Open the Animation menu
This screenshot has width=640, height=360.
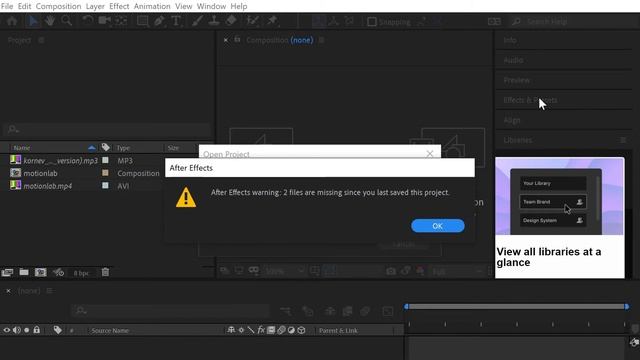pyautogui.click(x=152, y=6)
